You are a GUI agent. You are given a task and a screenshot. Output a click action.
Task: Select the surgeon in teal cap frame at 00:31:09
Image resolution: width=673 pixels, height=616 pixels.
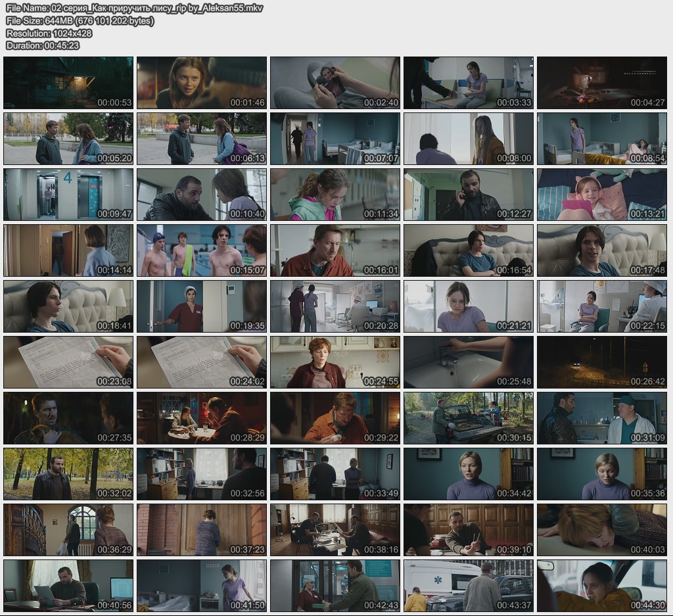[x=601, y=418]
